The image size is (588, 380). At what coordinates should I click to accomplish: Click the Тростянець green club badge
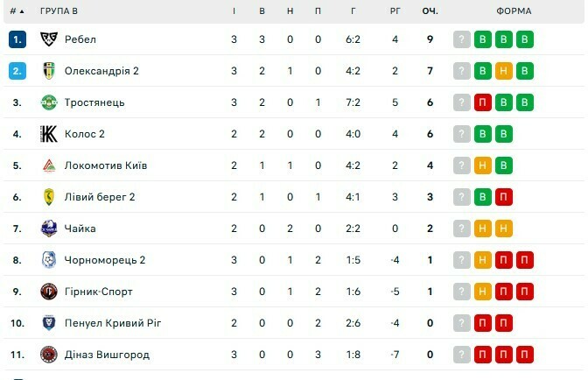48,102
